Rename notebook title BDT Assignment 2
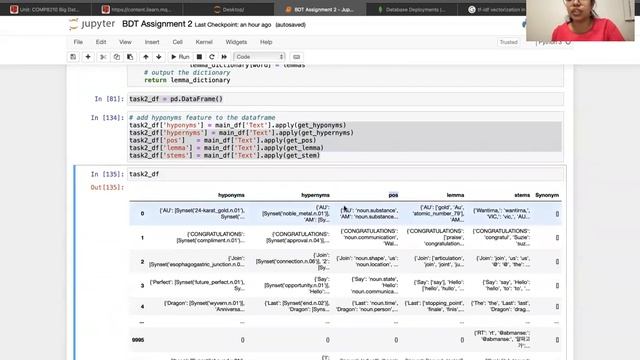640x360 pixels. point(157,24)
